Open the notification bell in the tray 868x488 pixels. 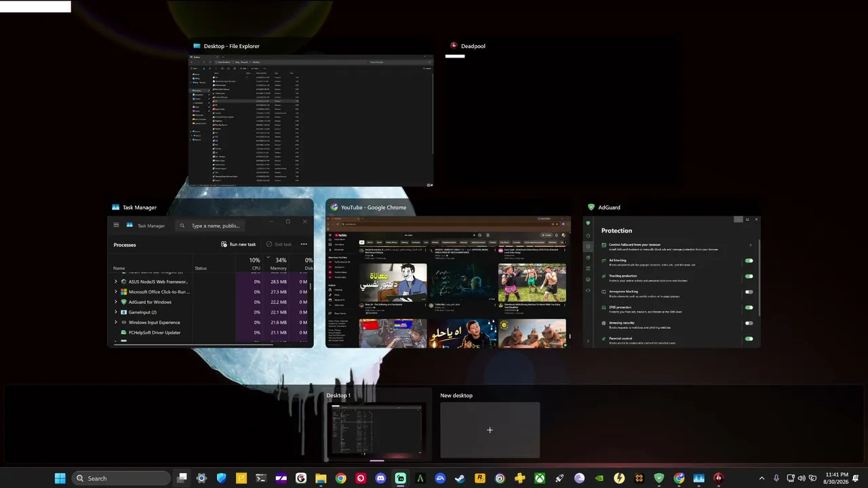click(856, 479)
